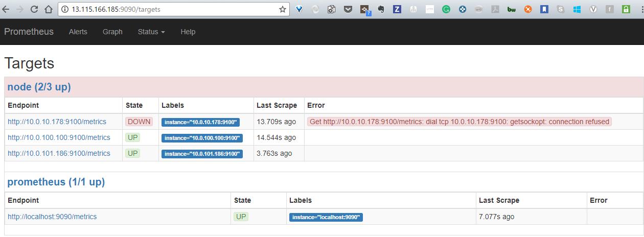Viewport: 644px width, 237px height.
Task: Click the browser forward arrow
Action: (20, 9)
